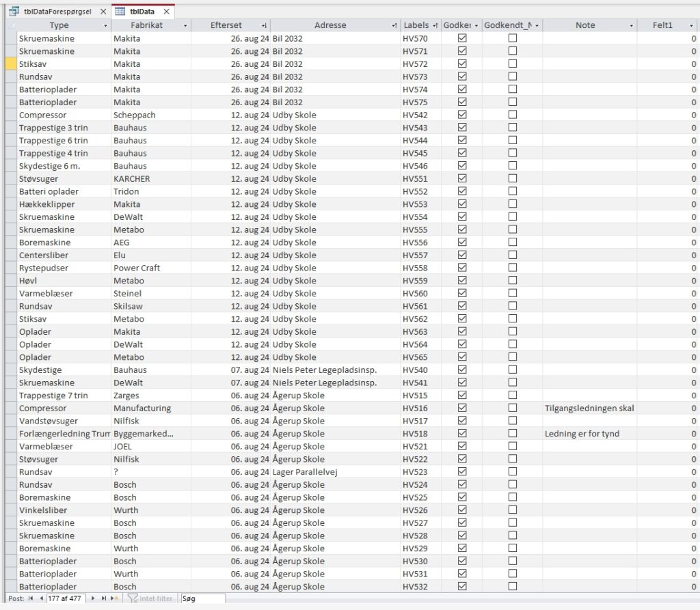Go to previous record arrow
Image resolution: width=700 pixels, height=610 pixels.
point(41,598)
